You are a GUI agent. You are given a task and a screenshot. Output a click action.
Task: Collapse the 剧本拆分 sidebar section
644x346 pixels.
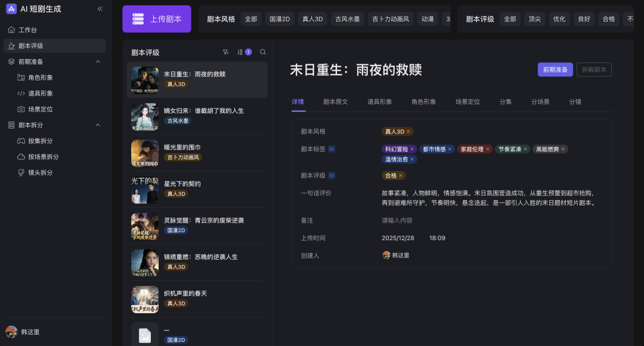(98, 125)
